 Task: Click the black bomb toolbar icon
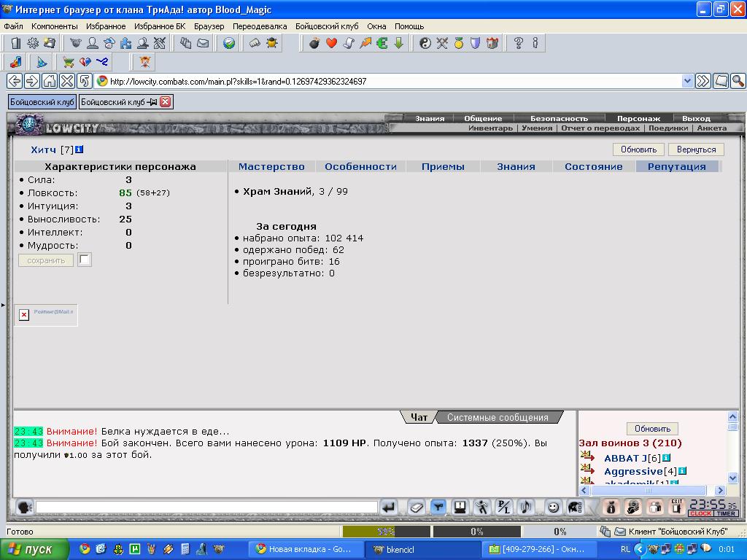click(x=314, y=44)
